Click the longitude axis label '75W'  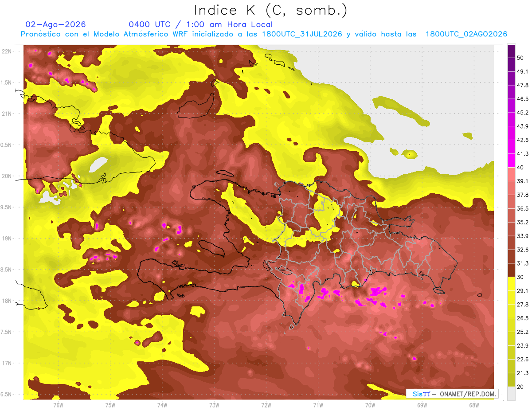coord(110,405)
